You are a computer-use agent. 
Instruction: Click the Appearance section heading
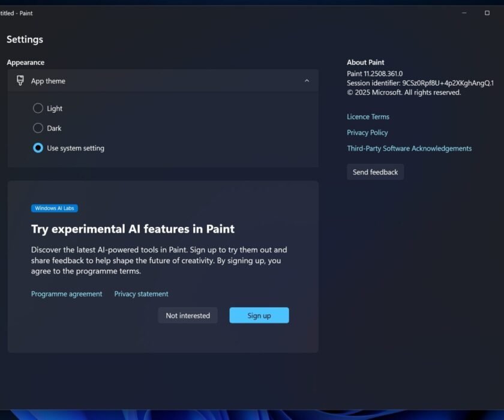click(x=26, y=62)
